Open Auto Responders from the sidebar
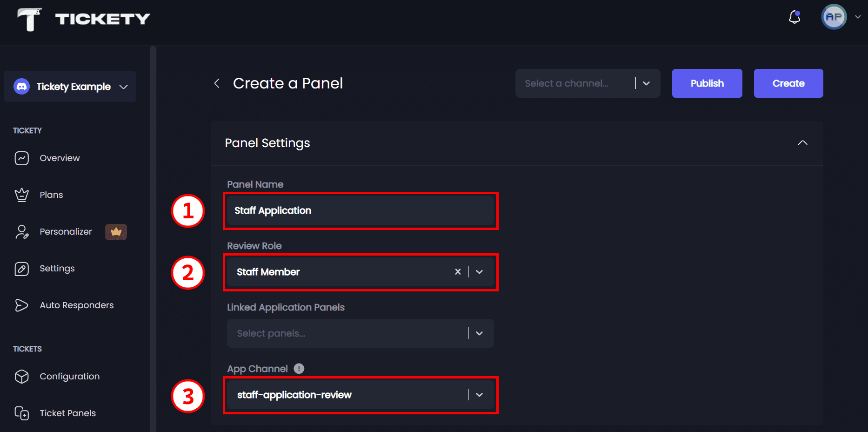 click(76, 305)
